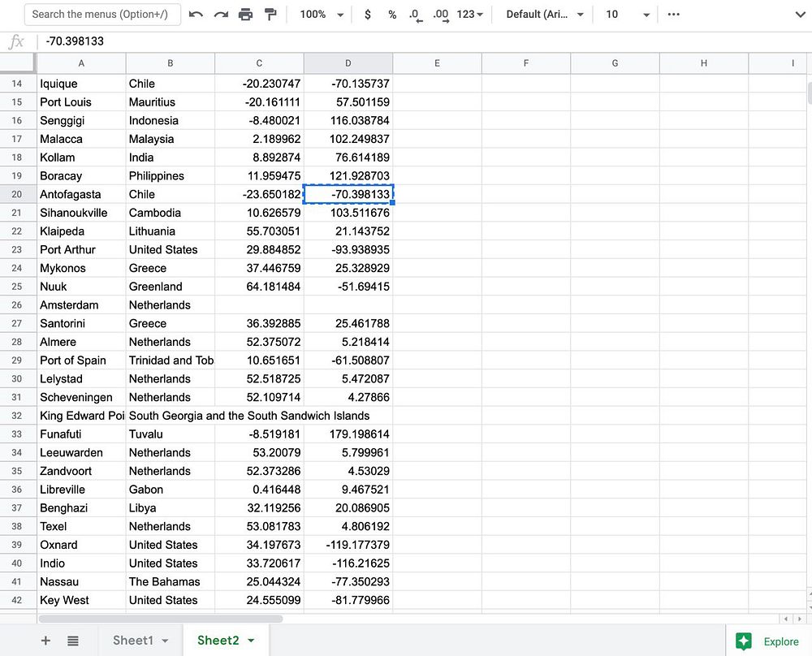Click the cell containing Amsterdam
The width and height of the screenshot is (812, 656).
pyautogui.click(x=81, y=305)
